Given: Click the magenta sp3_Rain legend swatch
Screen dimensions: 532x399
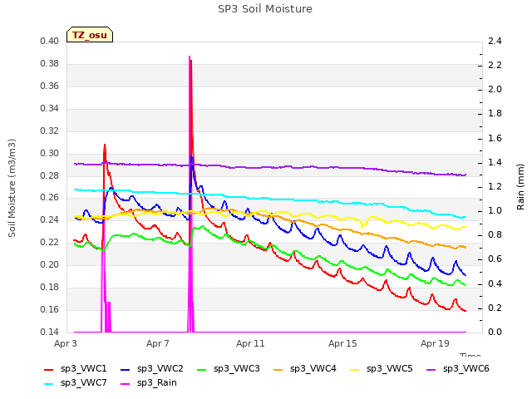Looking at the screenshot, I should (126, 384).
